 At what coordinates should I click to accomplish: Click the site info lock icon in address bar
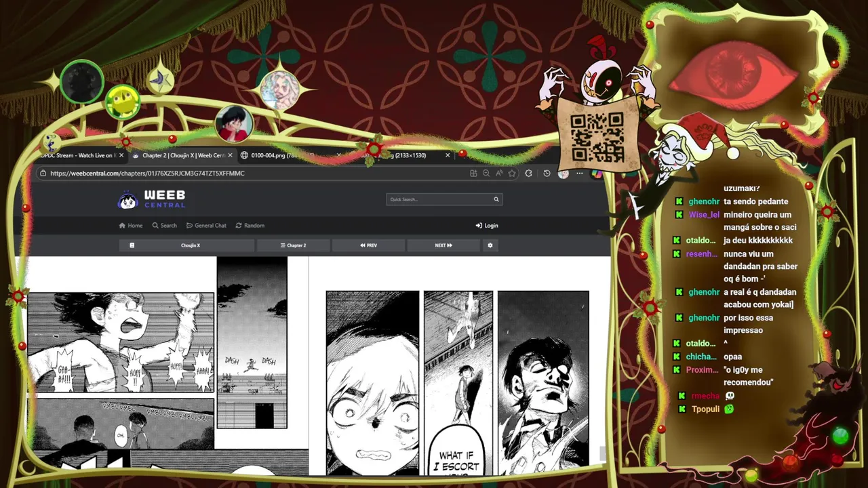pos(43,174)
